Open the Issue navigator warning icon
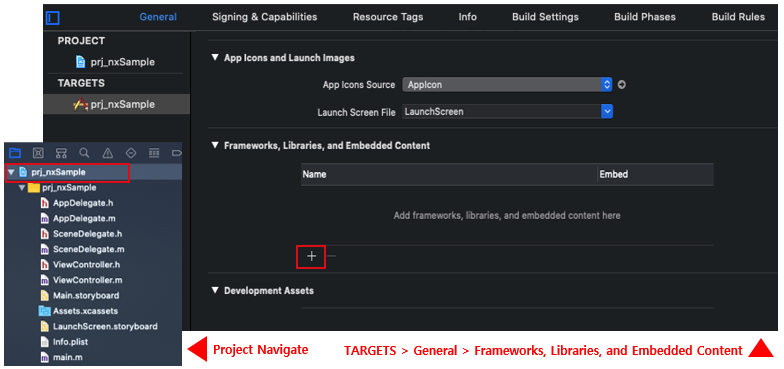 [x=108, y=152]
